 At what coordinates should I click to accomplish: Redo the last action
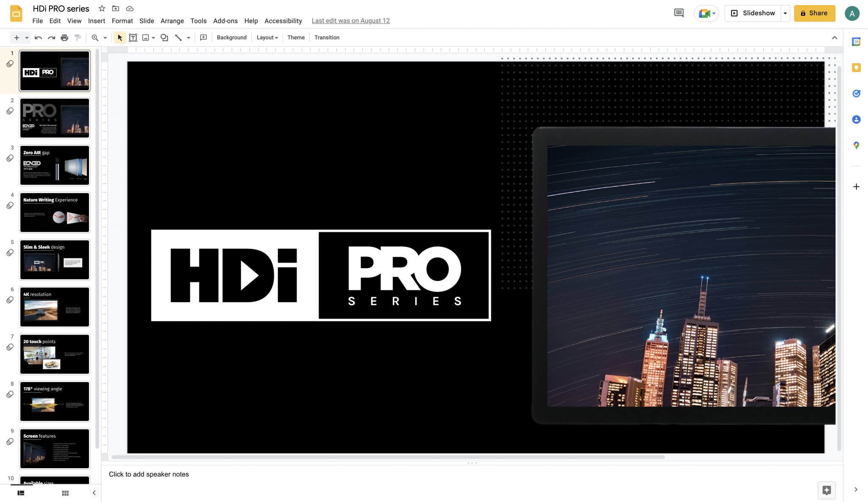point(51,37)
